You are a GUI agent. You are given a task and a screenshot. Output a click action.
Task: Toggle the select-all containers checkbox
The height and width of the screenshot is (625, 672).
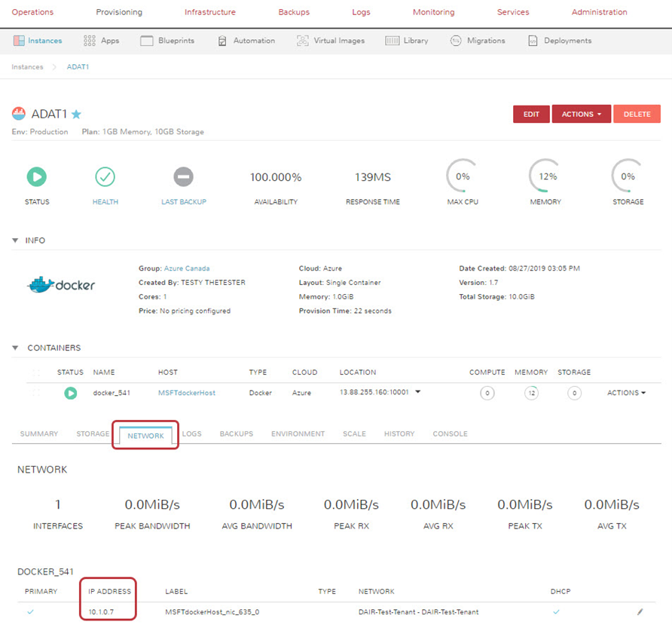35,372
